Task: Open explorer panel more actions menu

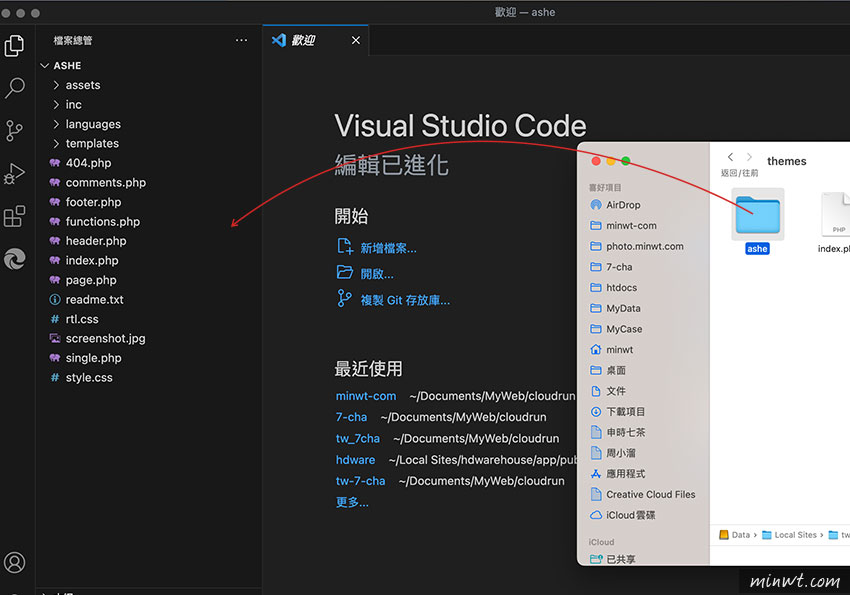Action: [241, 40]
